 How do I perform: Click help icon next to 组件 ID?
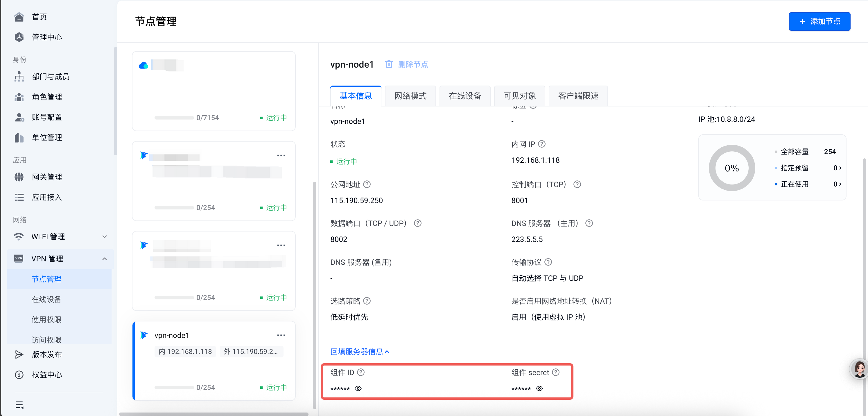coord(361,372)
